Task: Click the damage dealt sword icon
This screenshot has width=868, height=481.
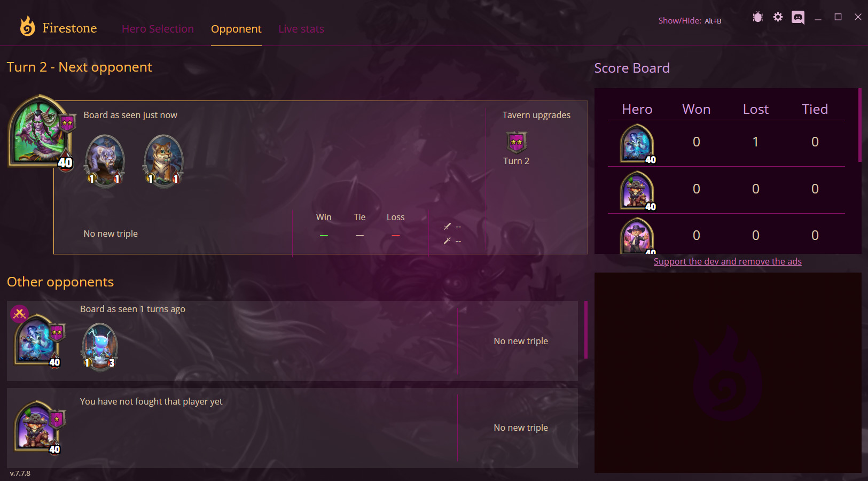Action: 447,227
